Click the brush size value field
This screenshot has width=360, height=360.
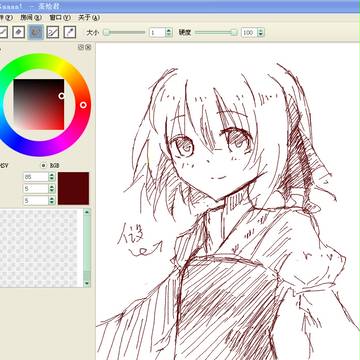(157, 32)
